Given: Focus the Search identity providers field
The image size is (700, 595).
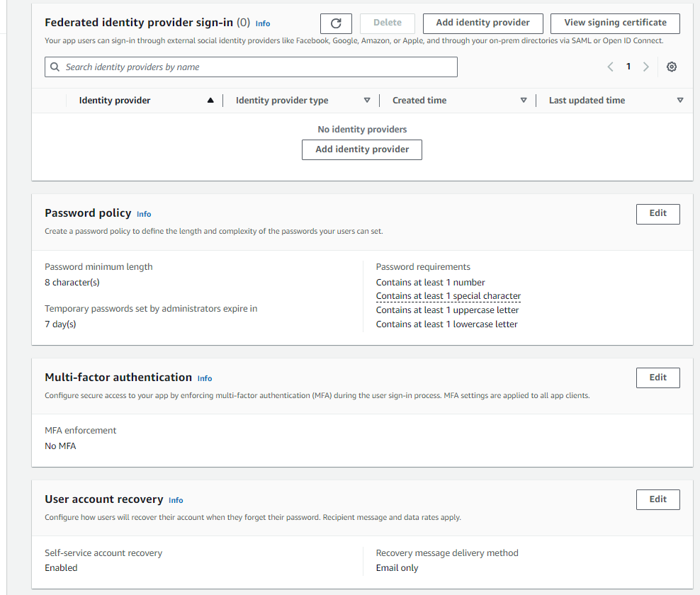Looking at the screenshot, I should tap(255, 67).
